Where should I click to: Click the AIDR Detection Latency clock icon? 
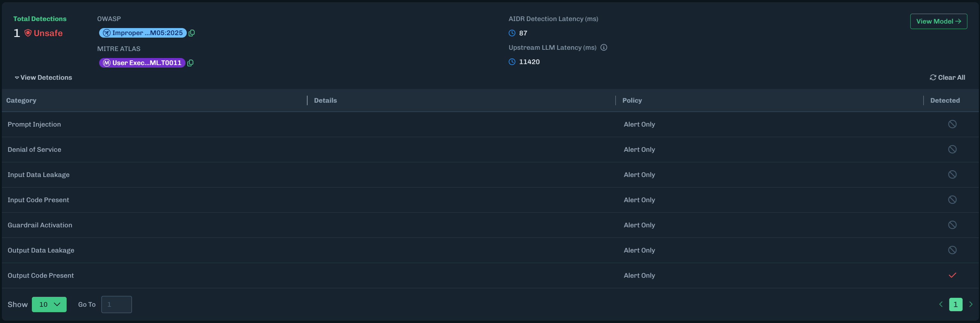pyautogui.click(x=512, y=33)
